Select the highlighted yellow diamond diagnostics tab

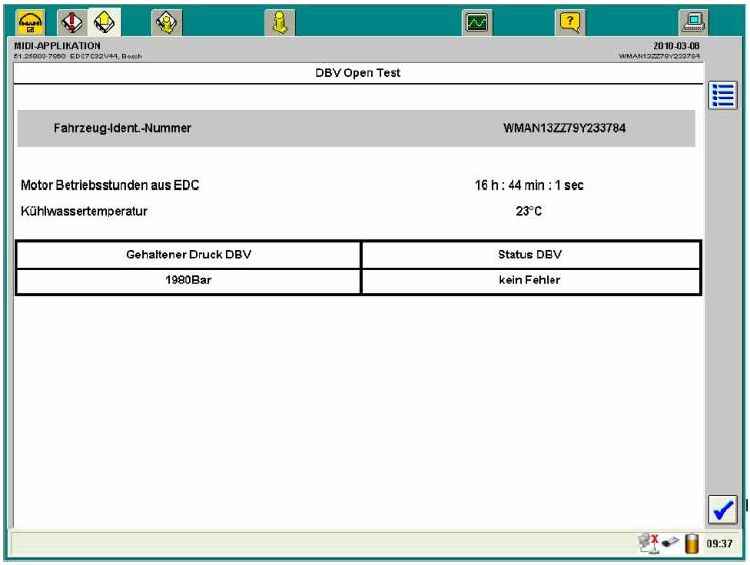click(x=104, y=17)
